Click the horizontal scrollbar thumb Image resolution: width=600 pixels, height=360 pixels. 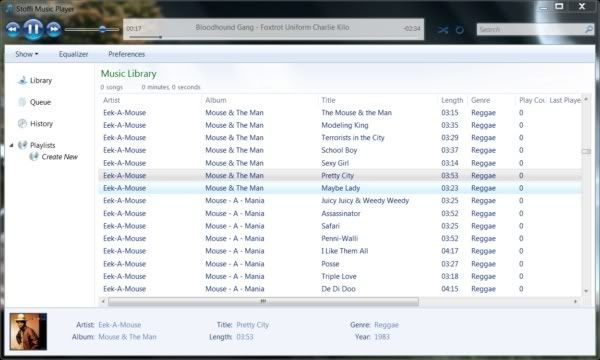click(x=263, y=301)
